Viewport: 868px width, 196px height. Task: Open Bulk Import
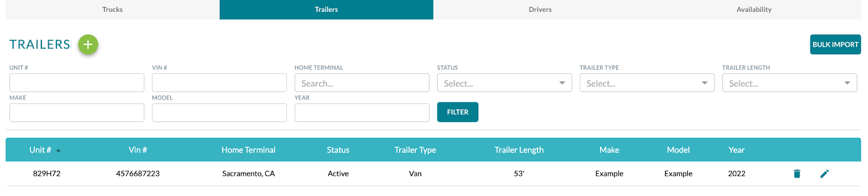coord(835,45)
